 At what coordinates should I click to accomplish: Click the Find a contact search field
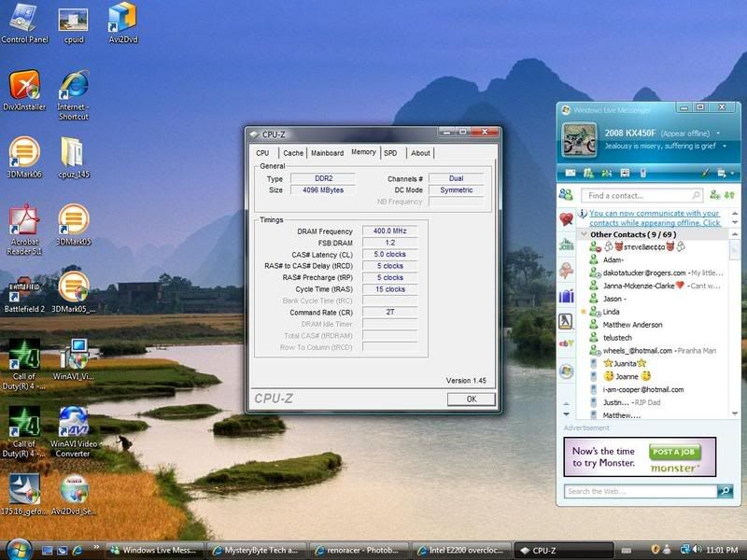pyautogui.click(x=641, y=195)
